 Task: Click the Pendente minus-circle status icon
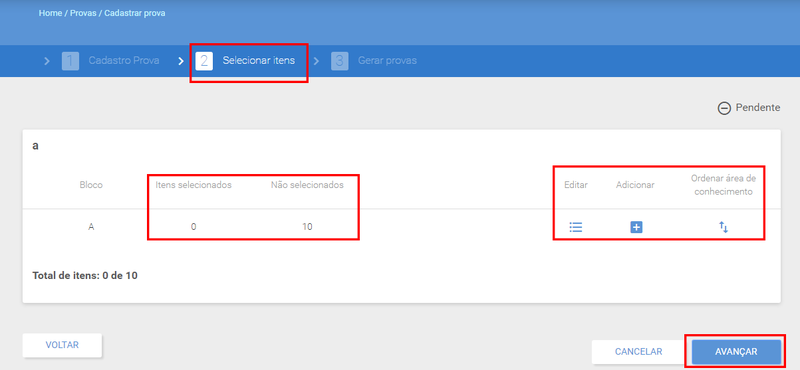pos(724,108)
